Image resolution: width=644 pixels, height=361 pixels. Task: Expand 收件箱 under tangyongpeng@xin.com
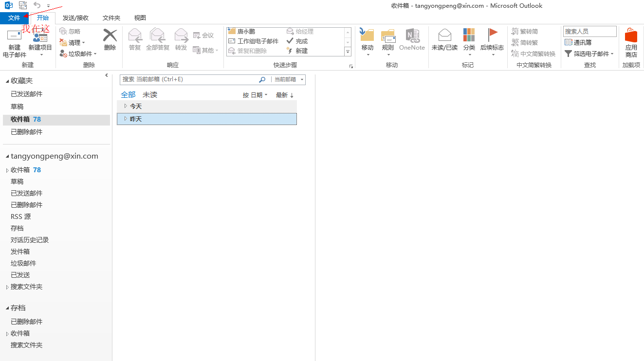[x=8, y=170]
